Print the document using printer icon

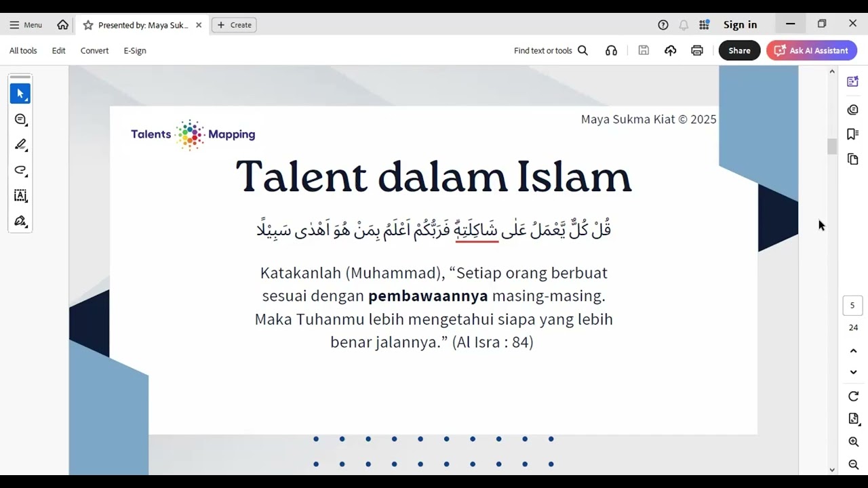pos(697,51)
